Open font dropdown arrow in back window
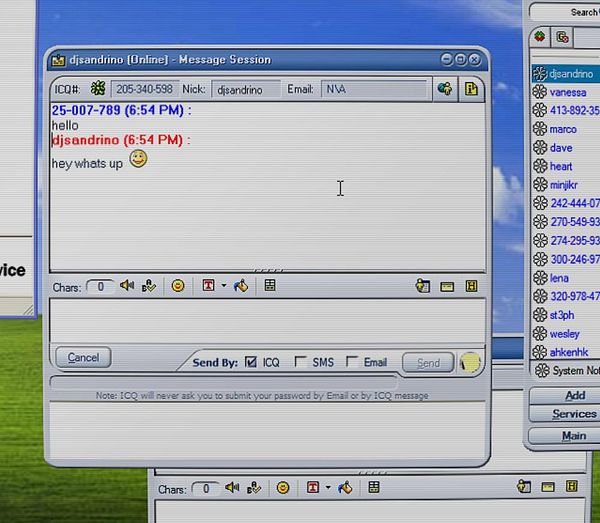 point(328,487)
